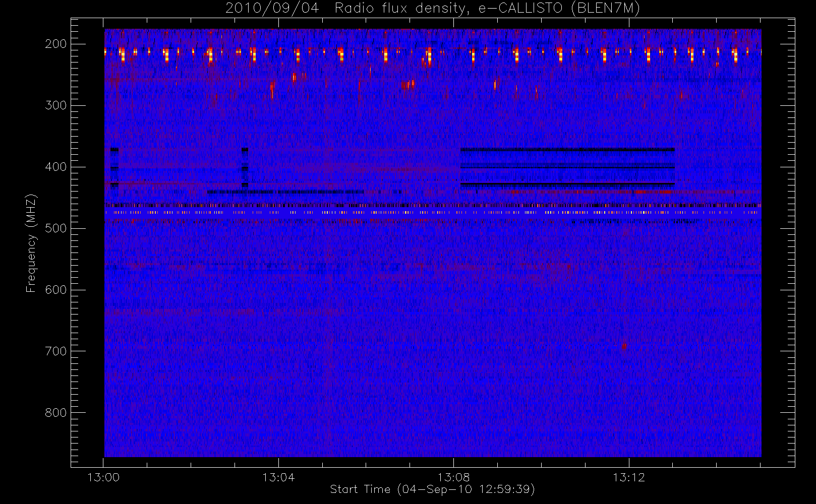Click the dark horizontal band near 370 MHz

coord(567,150)
